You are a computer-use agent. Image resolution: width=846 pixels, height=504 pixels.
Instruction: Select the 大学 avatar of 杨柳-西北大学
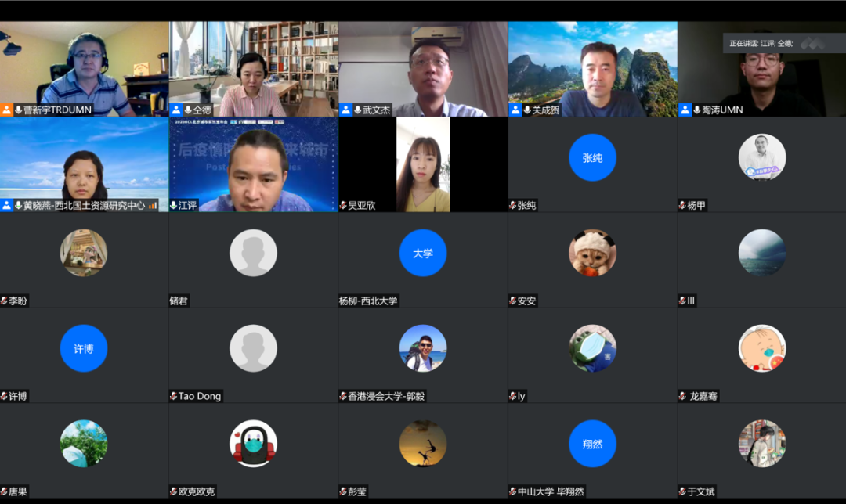(x=423, y=253)
